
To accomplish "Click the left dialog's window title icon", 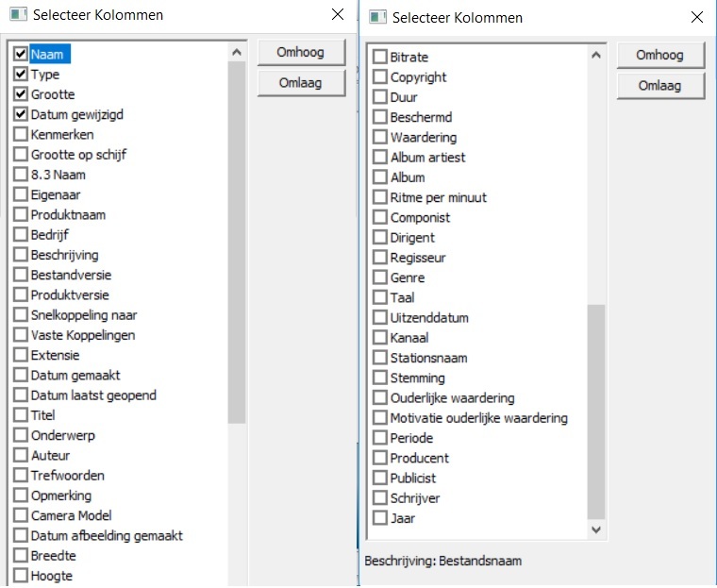I will [x=18, y=14].
